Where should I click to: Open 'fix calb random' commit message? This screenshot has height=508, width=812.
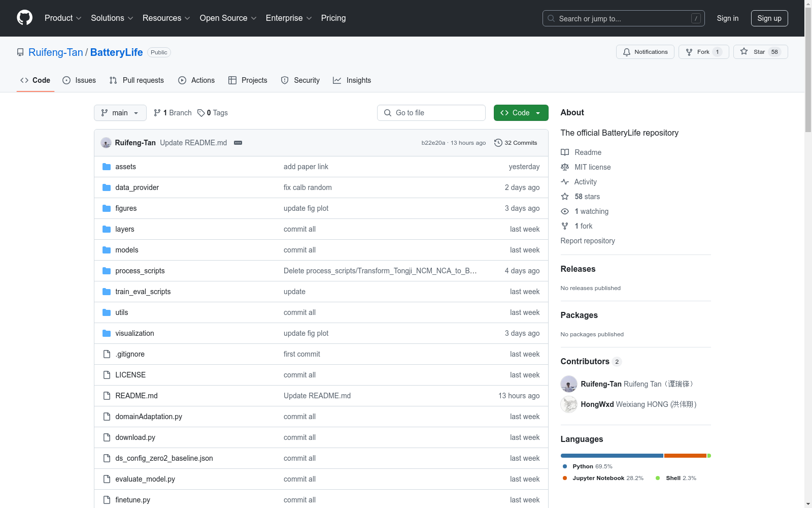[x=308, y=187]
